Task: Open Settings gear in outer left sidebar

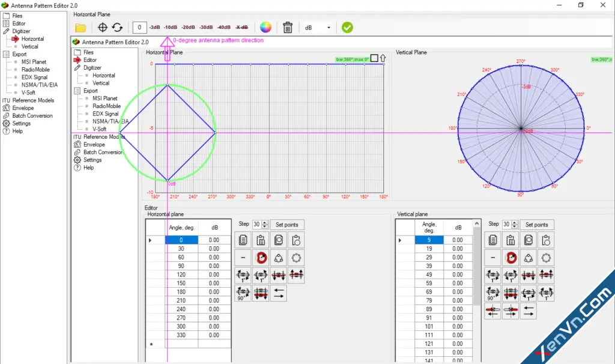Action: coord(21,123)
